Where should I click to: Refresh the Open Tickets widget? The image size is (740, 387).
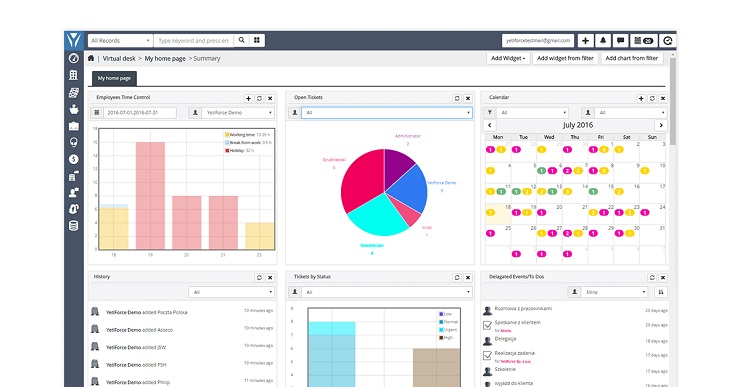point(457,99)
